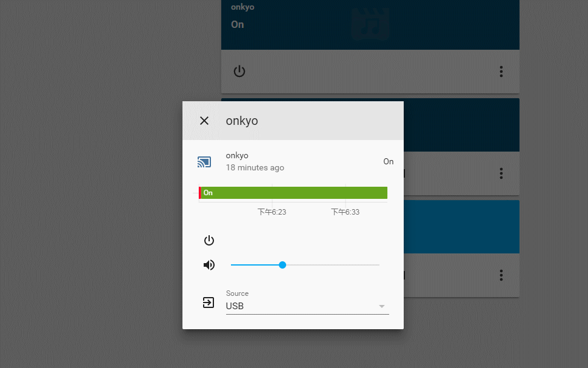Click the cast icon beside onkyo
Screen dimensions: 588x368
pos(204,162)
